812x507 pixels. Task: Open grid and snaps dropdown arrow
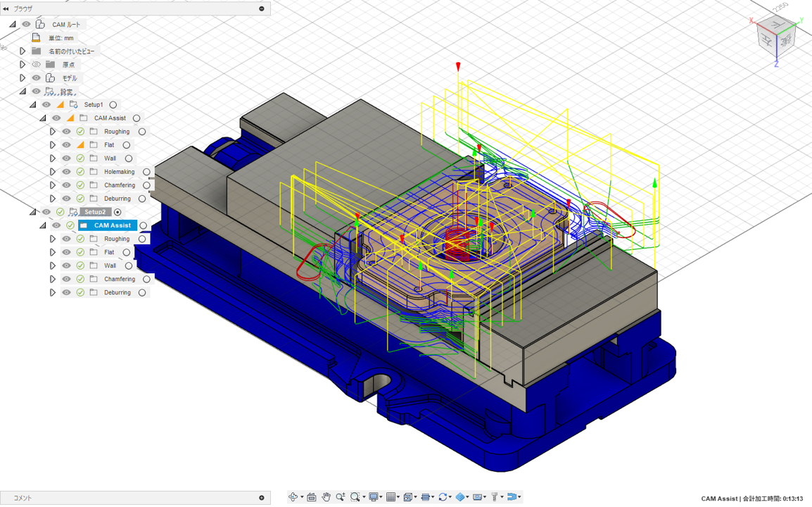click(x=398, y=497)
